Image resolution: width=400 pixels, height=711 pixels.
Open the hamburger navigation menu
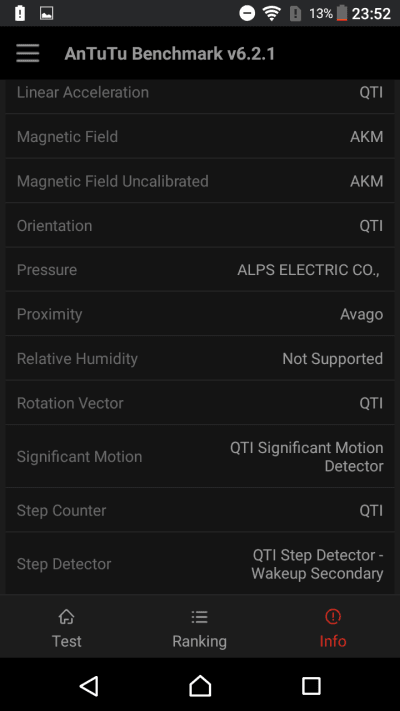point(28,54)
